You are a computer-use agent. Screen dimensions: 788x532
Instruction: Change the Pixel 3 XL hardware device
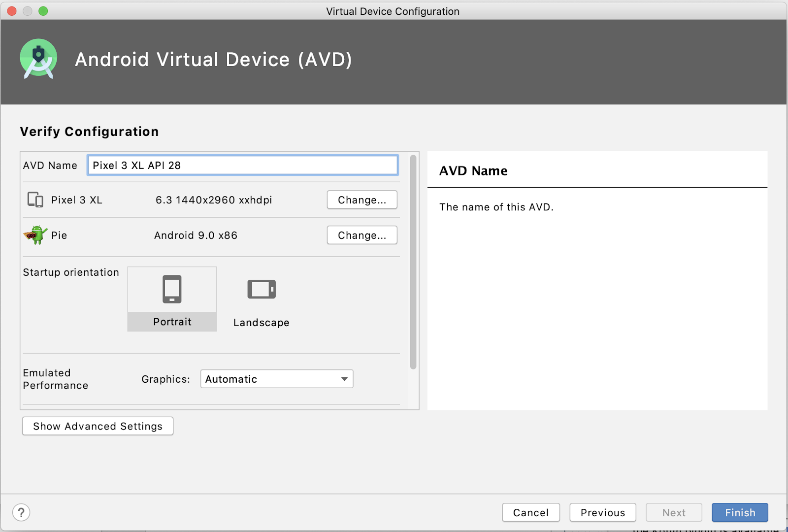(361, 200)
